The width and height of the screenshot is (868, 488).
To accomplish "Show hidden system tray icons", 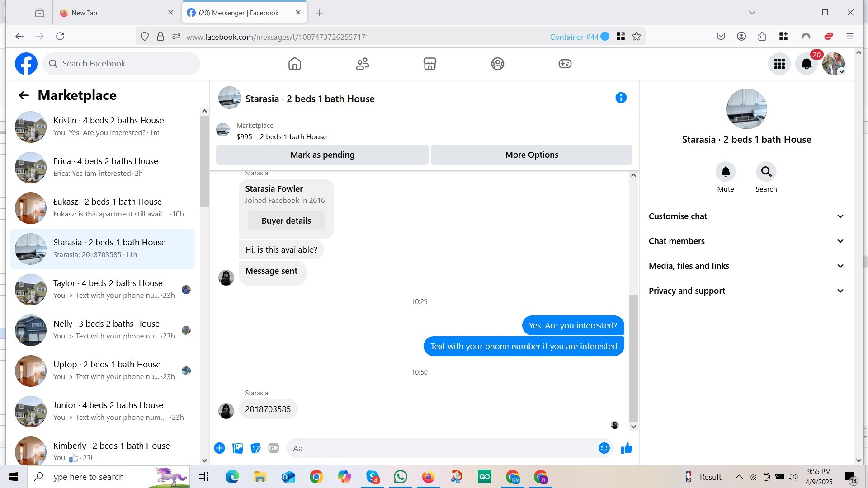I will [739, 477].
